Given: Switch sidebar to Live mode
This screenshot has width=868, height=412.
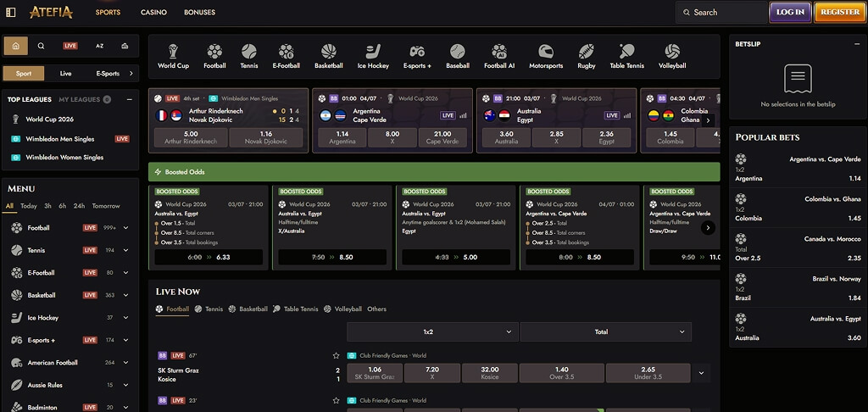Looking at the screenshot, I should (66, 73).
